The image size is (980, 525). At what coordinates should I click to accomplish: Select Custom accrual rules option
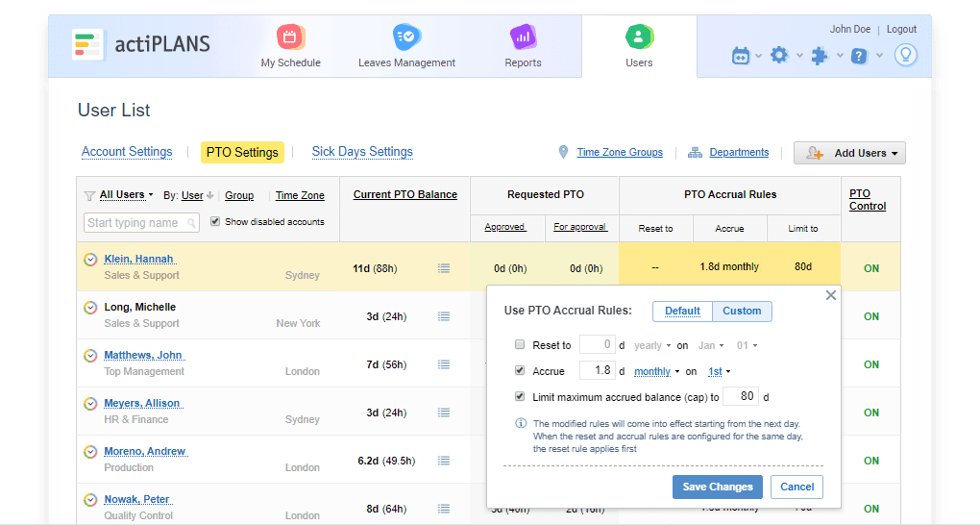click(x=742, y=311)
